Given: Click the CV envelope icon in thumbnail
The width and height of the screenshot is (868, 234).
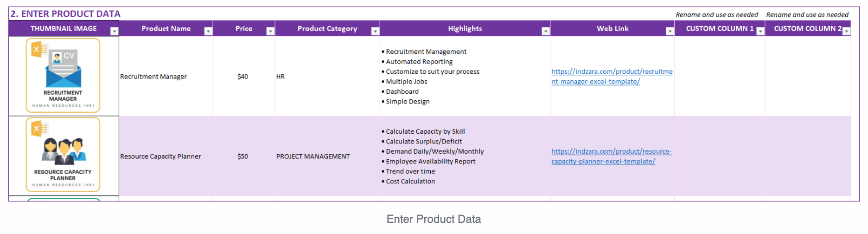Looking at the screenshot, I should pyautogui.click(x=64, y=69).
